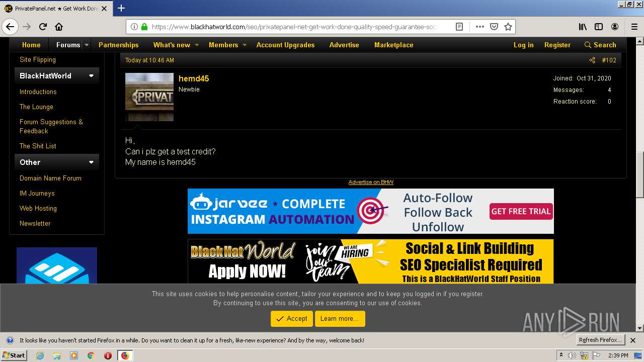Open the Marketplace navigation item
This screenshot has height=362, width=644.
tap(394, 45)
